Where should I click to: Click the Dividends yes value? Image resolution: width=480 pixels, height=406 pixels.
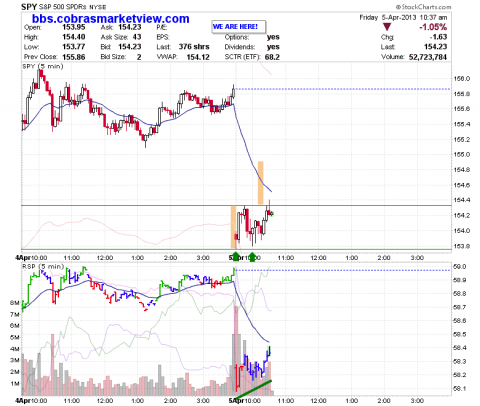[273, 47]
